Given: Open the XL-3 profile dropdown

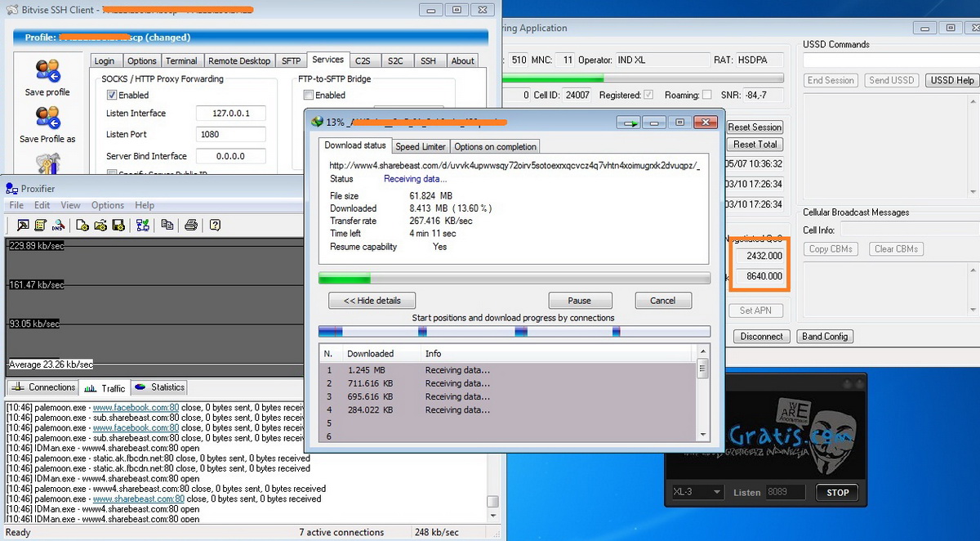Looking at the screenshot, I should (x=697, y=492).
